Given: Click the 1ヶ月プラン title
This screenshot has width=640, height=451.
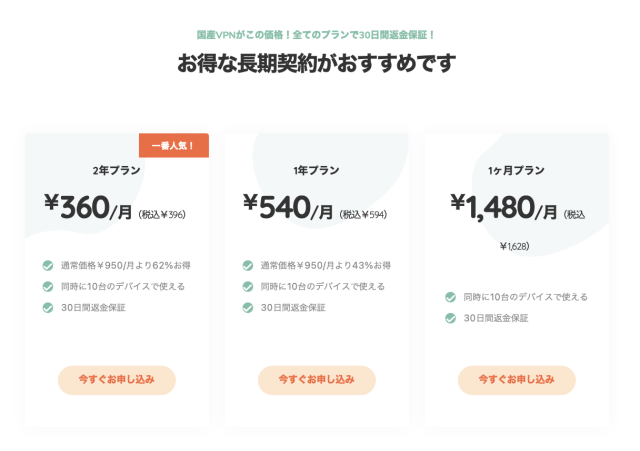Looking at the screenshot, I should point(516,170).
